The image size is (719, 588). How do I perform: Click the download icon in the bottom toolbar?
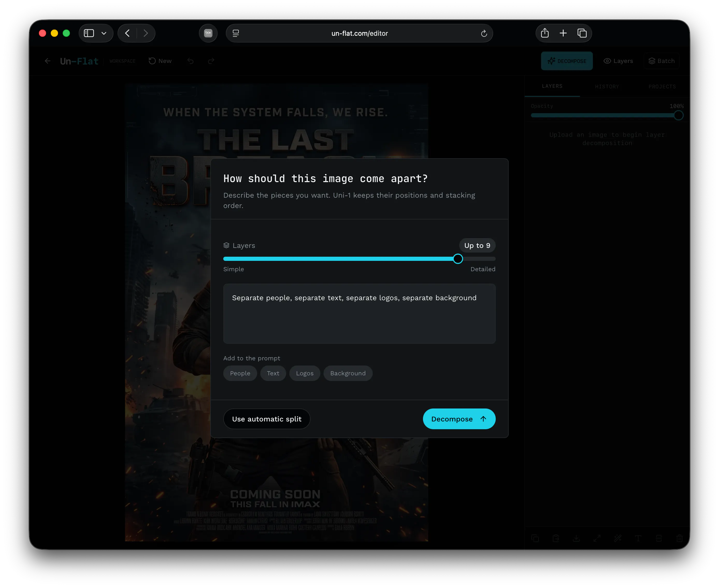tap(577, 538)
